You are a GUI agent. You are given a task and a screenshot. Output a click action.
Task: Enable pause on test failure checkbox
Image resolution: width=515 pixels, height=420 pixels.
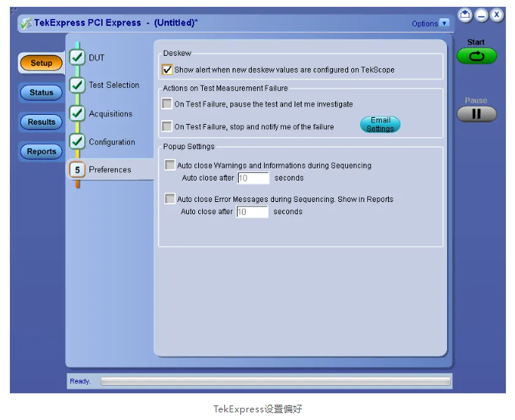click(x=168, y=104)
